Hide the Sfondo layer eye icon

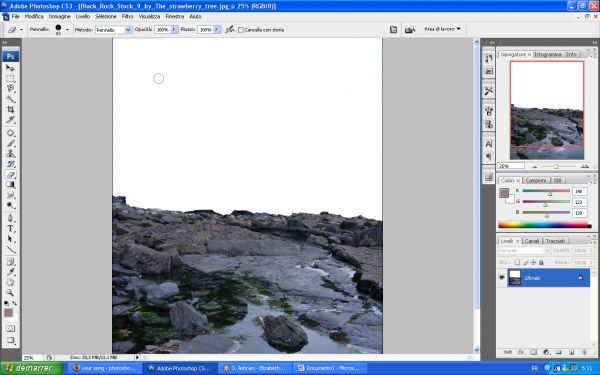point(502,278)
